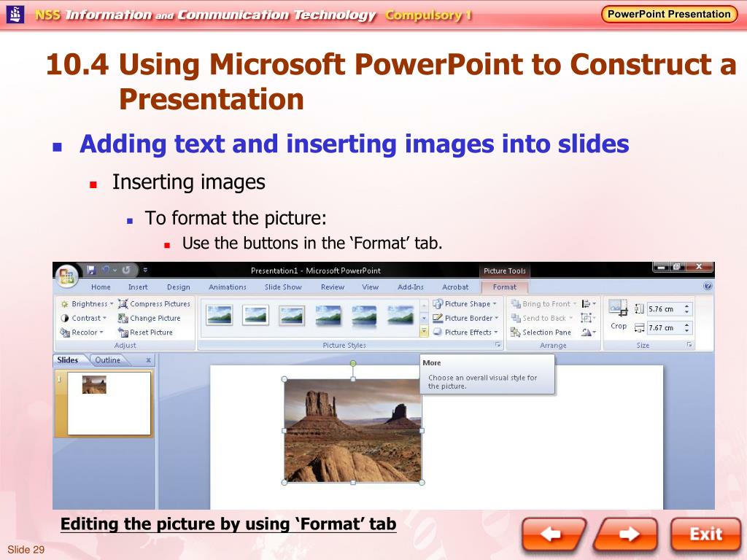Switch to the Design ribbon tab
Image resolution: width=747 pixels, height=560 pixels.
click(178, 287)
